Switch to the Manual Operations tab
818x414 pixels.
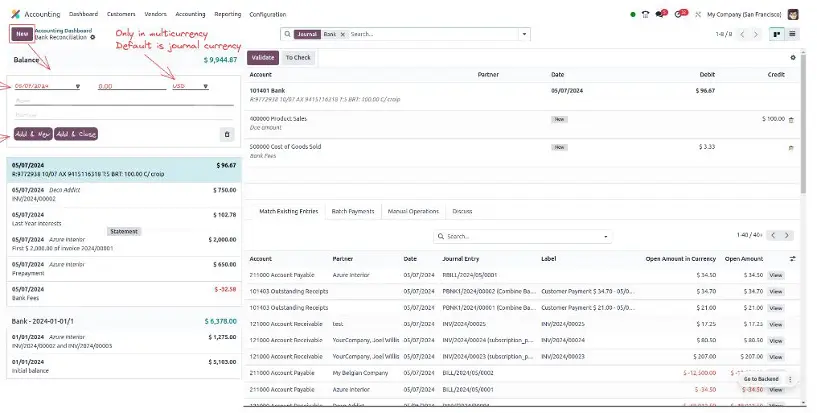point(413,212)
